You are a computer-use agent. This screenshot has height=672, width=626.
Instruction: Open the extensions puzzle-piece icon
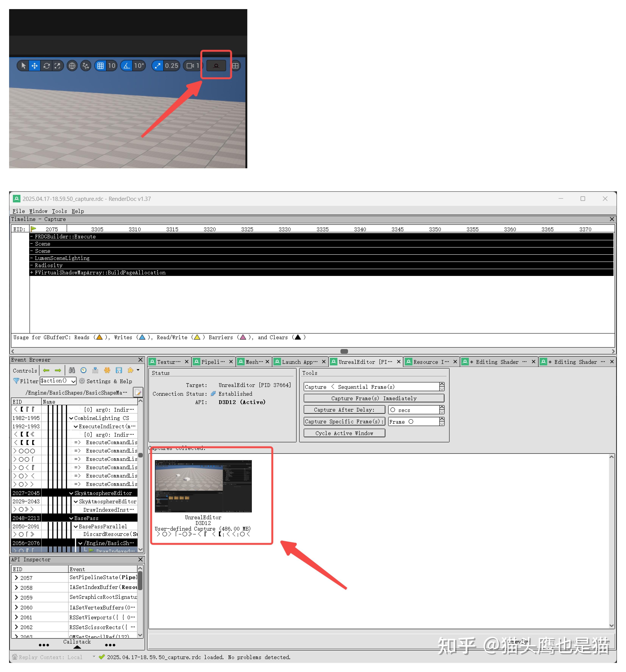(x=130, y=370)
